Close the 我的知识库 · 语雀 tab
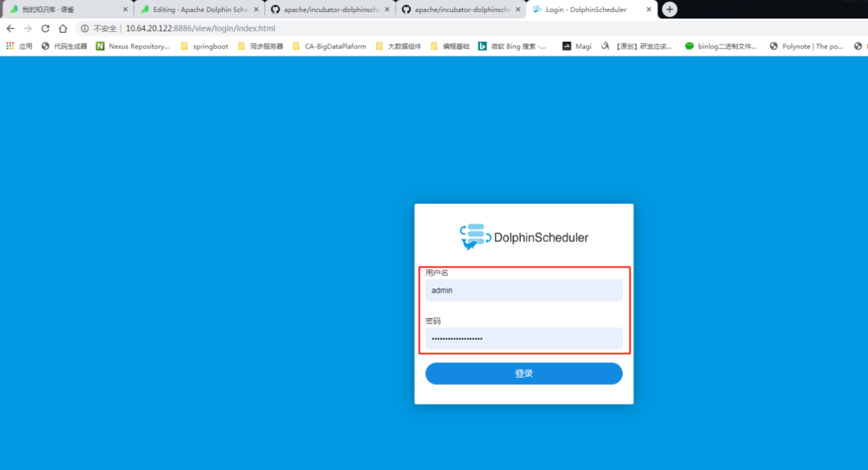The image size is (868, 470). point(125,10)
